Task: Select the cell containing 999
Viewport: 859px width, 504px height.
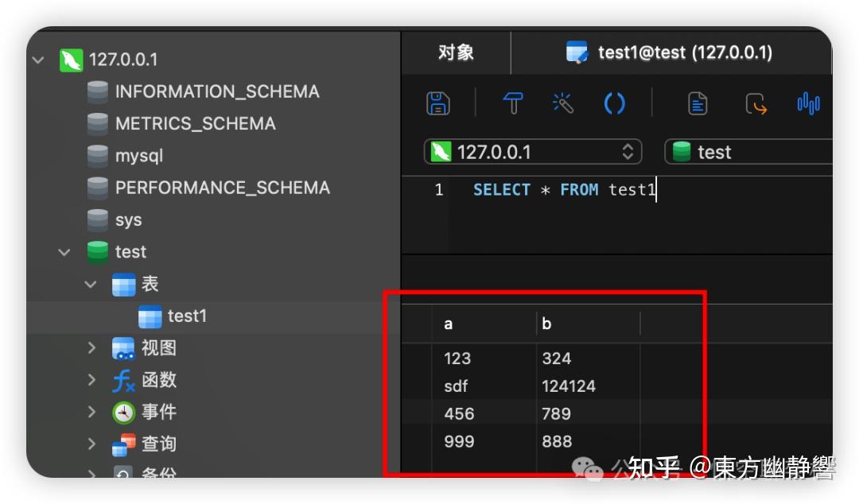Action: [484, 441]
